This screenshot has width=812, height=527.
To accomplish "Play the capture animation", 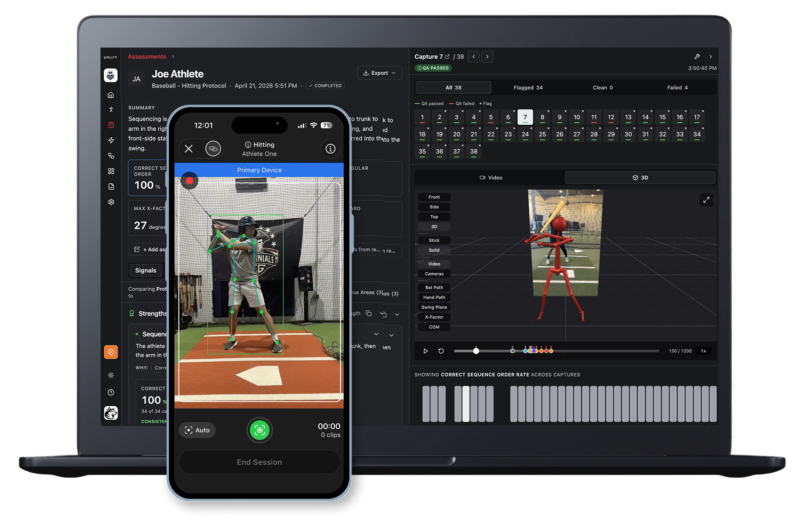I will 426,351.
